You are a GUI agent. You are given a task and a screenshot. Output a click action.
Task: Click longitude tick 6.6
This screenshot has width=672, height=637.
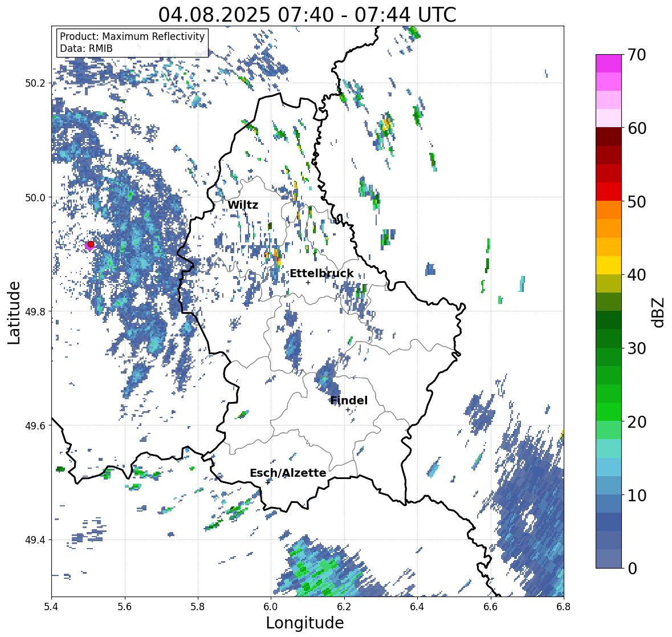click(490, 607)
